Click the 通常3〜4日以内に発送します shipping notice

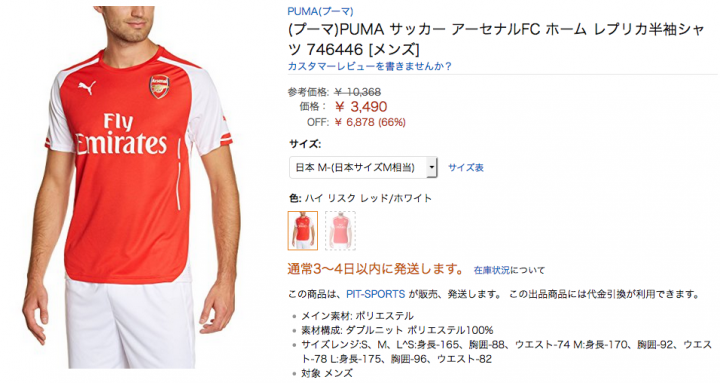tap(376, 269)
